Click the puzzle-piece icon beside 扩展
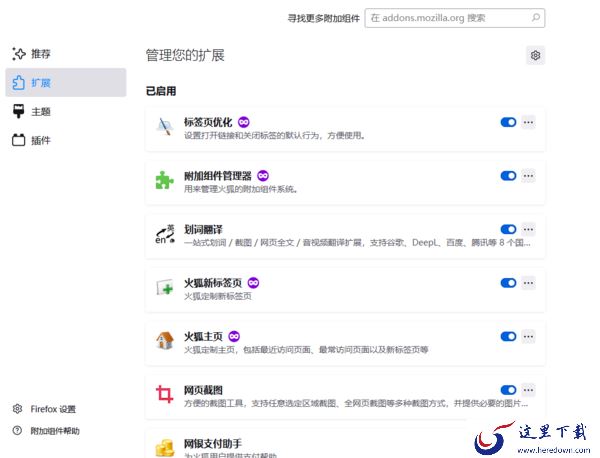This screenshot has height=458, width=600. tap(18, 83)
